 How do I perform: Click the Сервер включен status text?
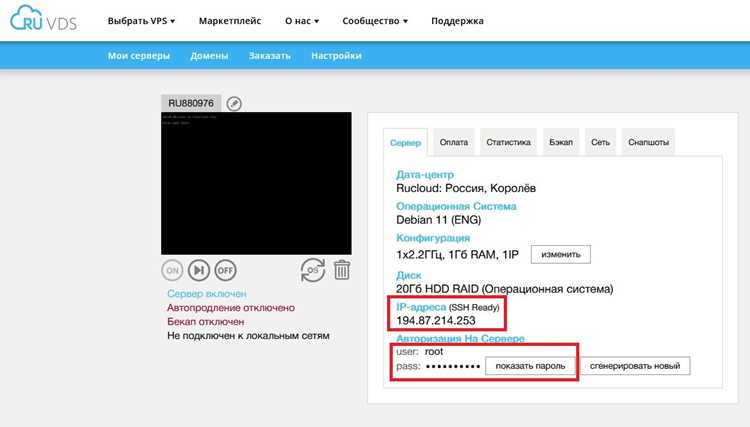click(207, 294)
